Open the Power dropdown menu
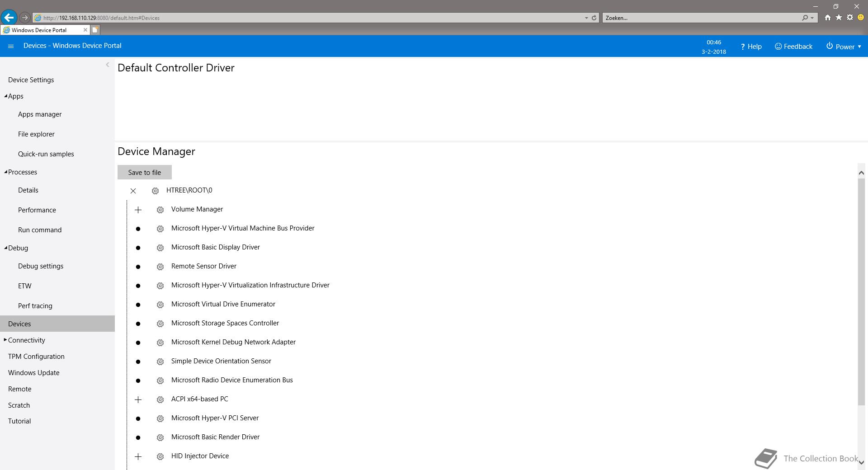868x470 pixels. (844, 46)
